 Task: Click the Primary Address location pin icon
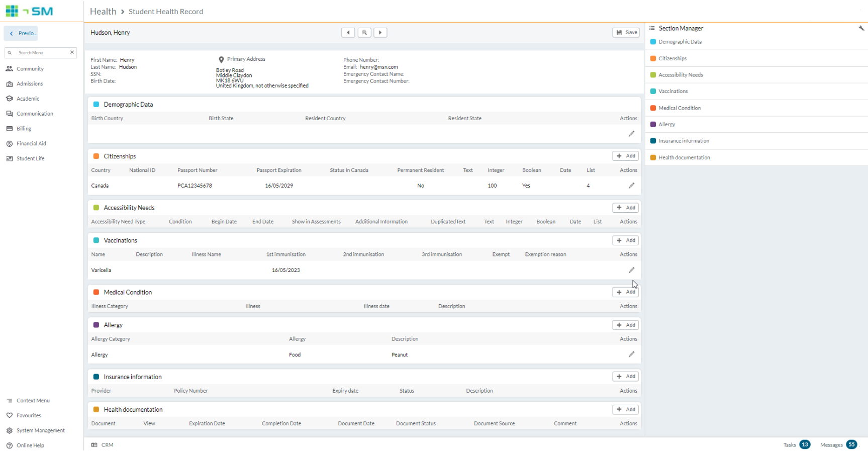[x=221, y=60]
